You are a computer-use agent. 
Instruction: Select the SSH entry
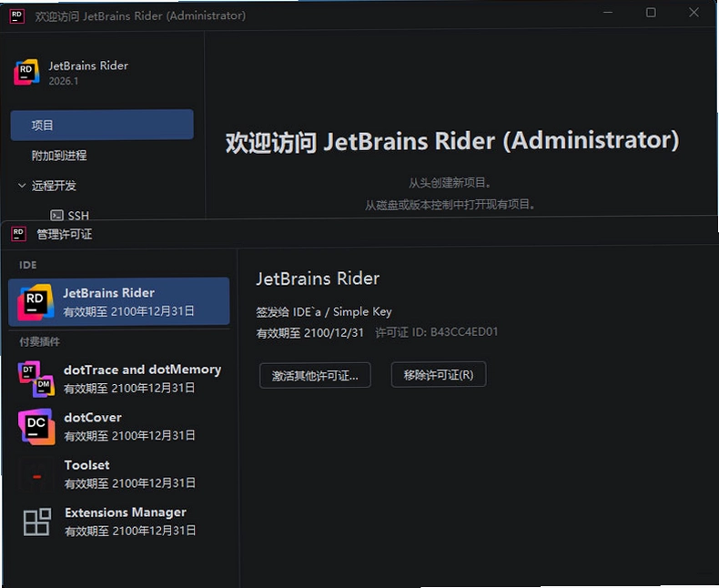tap(78, 215)
